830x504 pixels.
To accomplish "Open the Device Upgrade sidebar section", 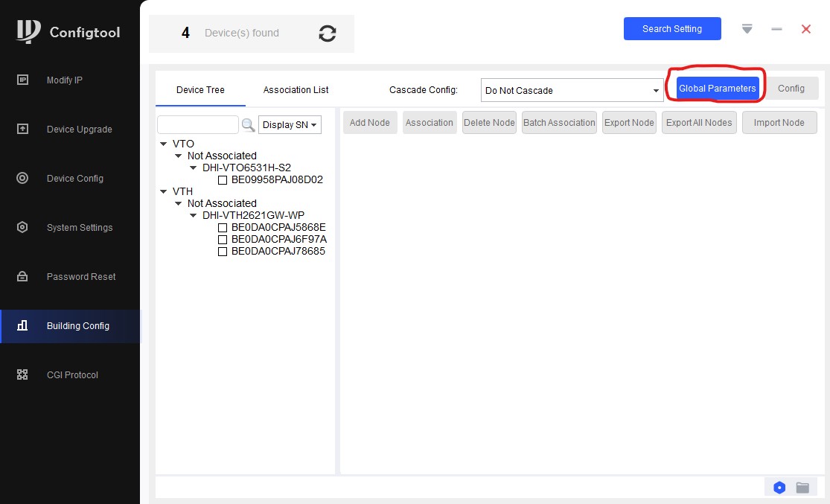I will tap(79, 130).
